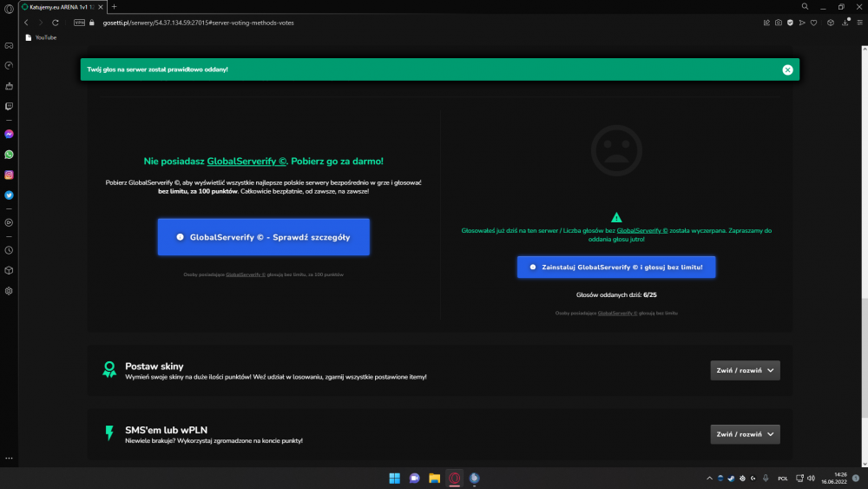Open the extensions cube in toolbar
The height and width of the screenshot is (489, 868).
coord(831,23)
